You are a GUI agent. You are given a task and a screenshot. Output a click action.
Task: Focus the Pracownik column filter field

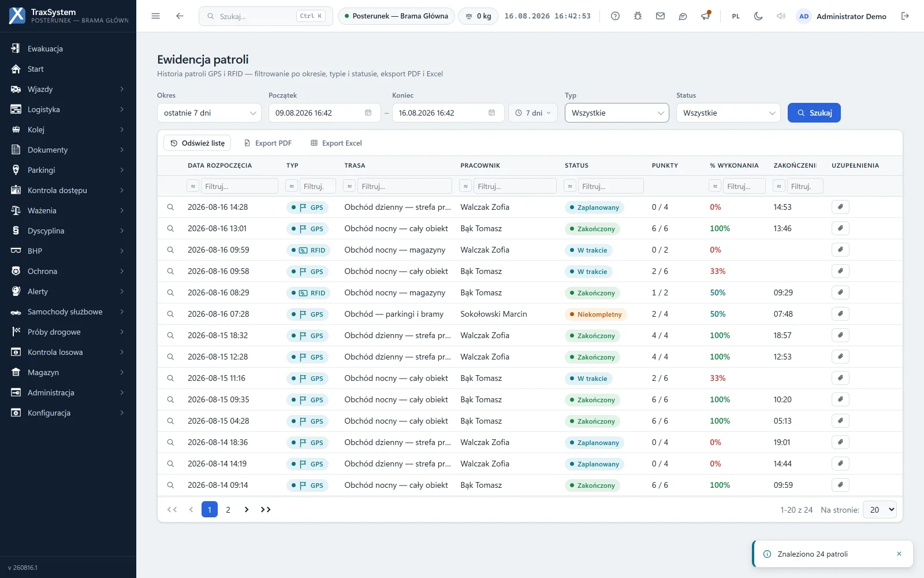tap(515, 186)
